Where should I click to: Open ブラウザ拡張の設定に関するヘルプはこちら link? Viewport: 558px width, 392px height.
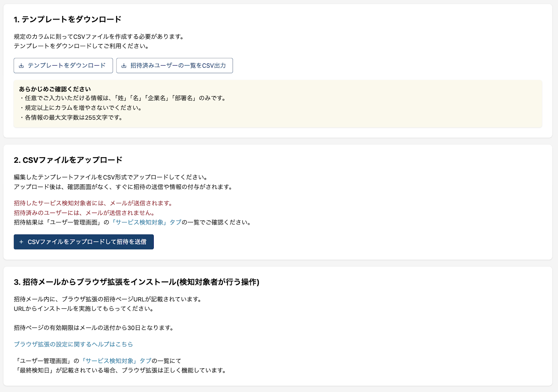tap(73, 344)
